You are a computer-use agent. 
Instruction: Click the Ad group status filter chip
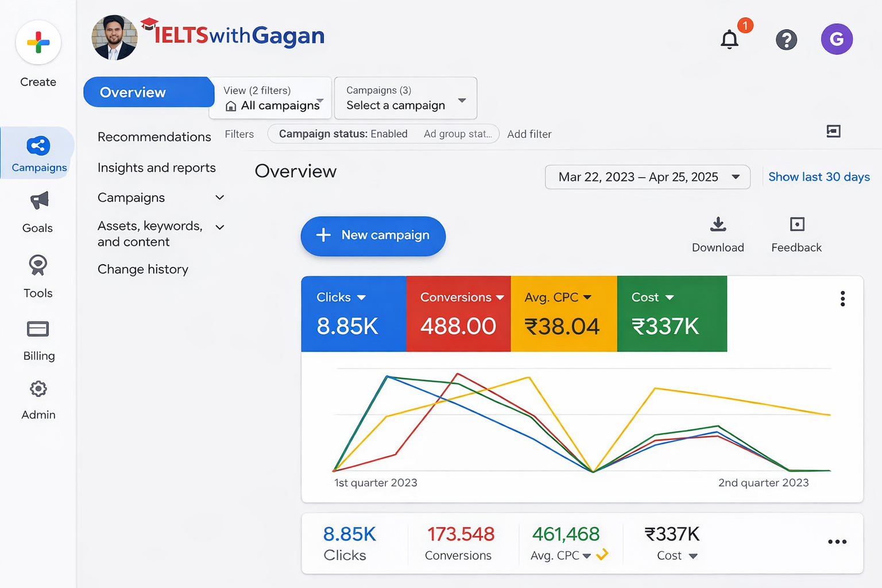(x=458, y=134)
